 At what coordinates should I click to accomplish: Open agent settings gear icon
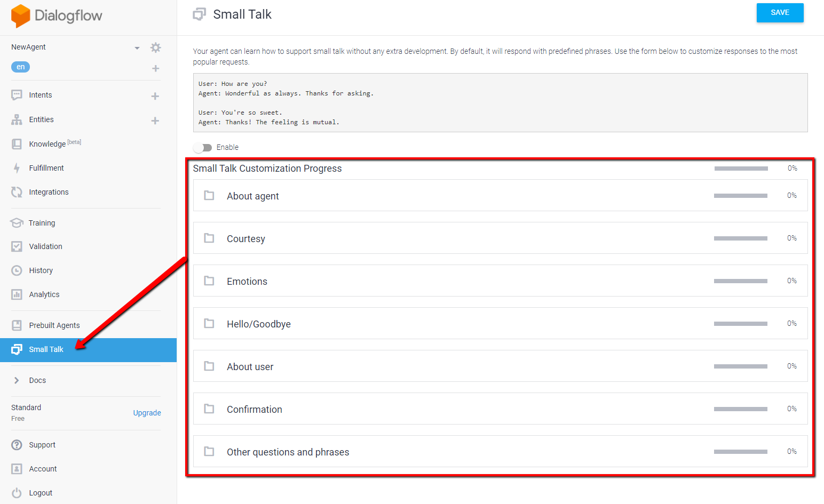(155, 47)
